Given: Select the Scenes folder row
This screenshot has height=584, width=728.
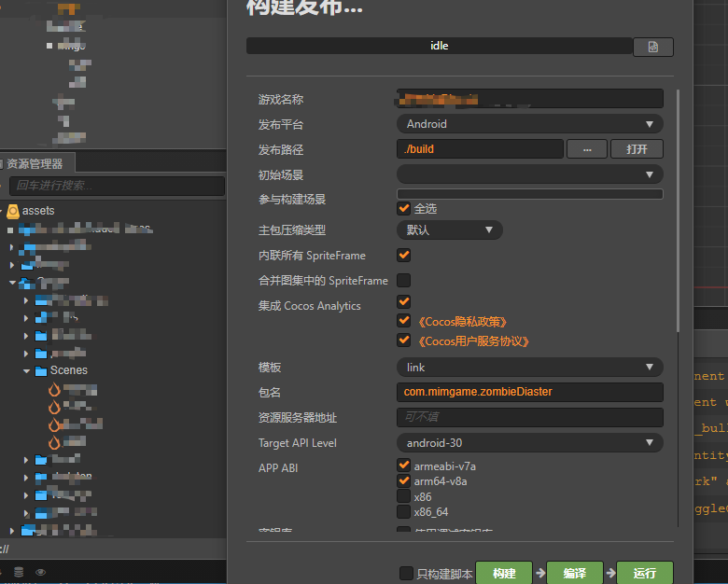Looking at the screenshot, I should coord(113,370).
